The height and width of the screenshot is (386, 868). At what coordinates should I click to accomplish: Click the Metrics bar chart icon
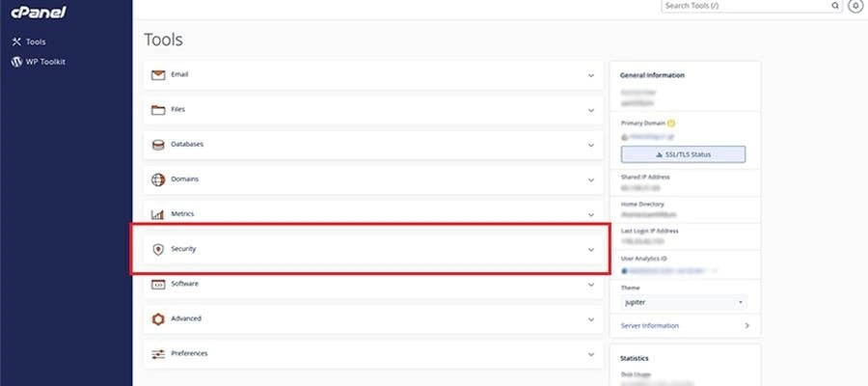[x=158, y=214]
